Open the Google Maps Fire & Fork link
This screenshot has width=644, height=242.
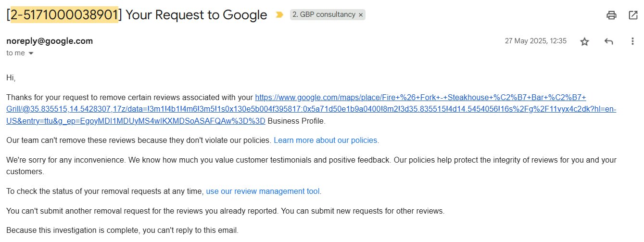tap(312, 109)
